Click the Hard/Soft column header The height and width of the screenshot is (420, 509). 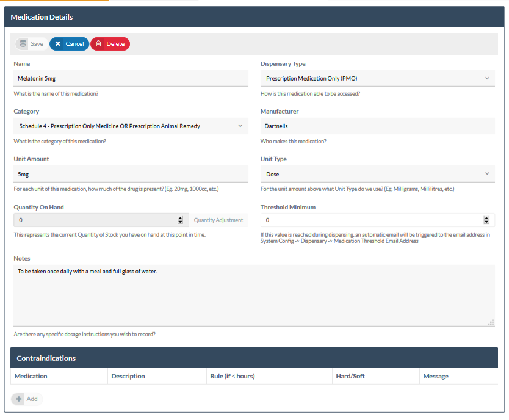tap(350, 376)
